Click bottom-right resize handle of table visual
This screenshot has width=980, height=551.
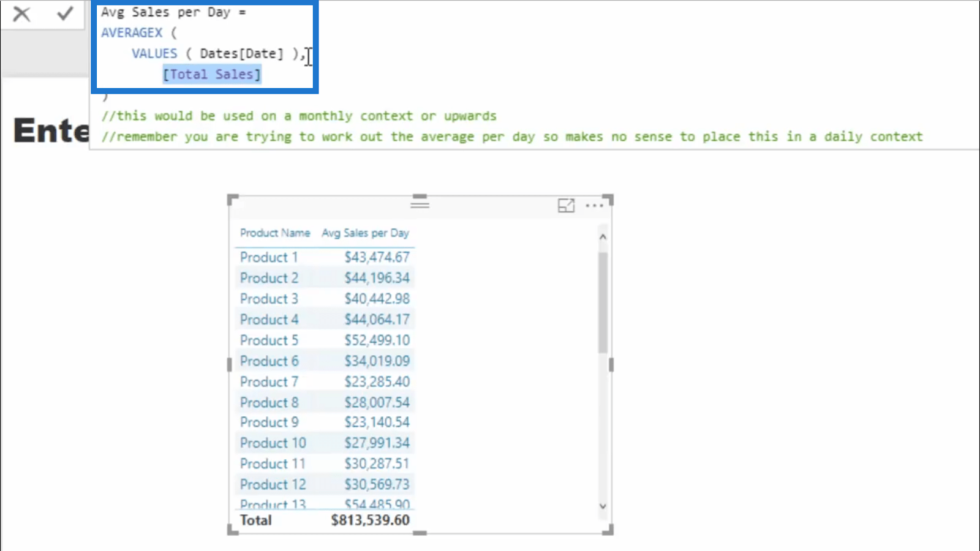tap(608, 530)
